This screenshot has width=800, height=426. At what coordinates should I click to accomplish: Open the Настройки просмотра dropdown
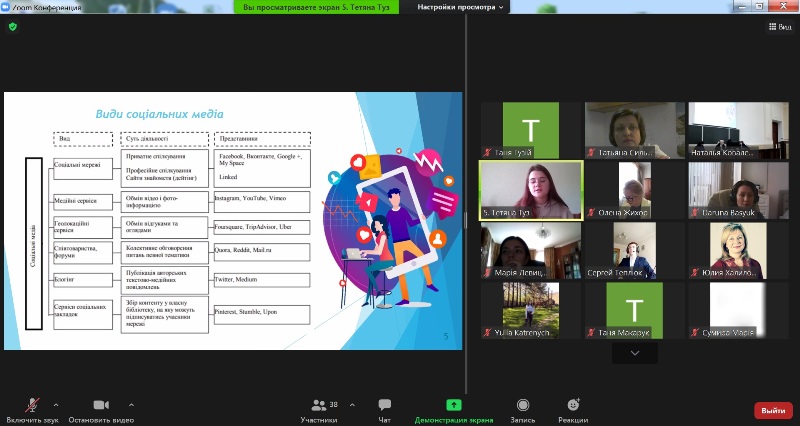pos(459,7)
